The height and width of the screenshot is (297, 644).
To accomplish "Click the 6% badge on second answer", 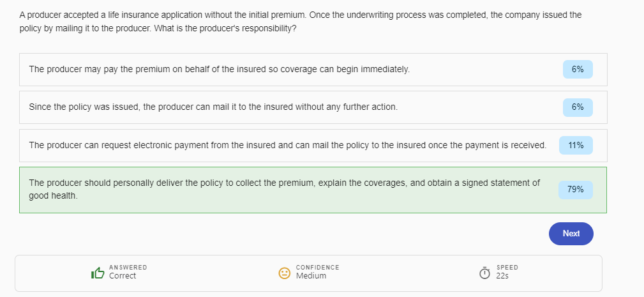I will 578,107.
